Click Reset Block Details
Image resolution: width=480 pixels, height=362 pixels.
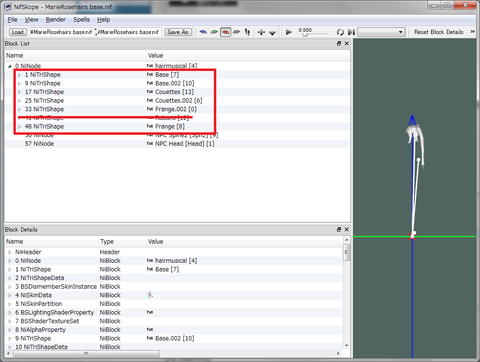point(438,32)
